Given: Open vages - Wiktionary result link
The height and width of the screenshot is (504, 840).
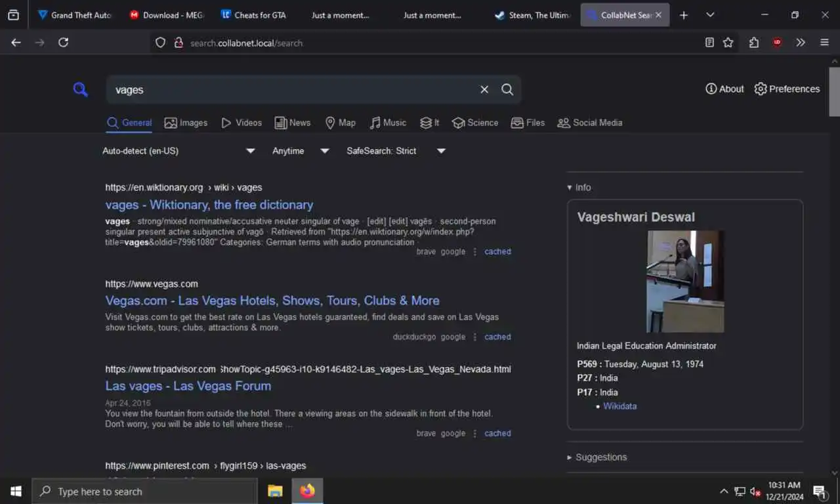Looking at the screenshot, I should click(209, 205).
